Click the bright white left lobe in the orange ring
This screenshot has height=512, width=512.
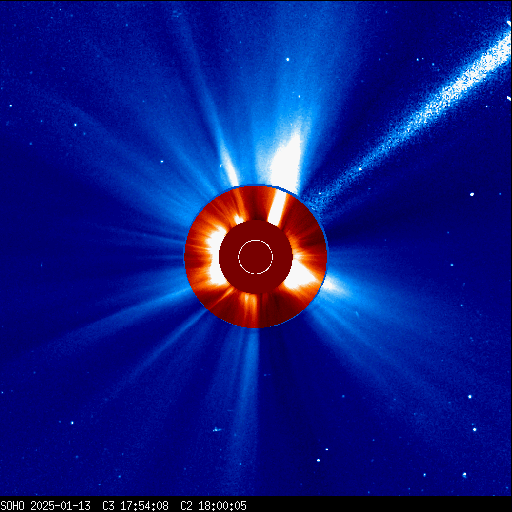215,258
